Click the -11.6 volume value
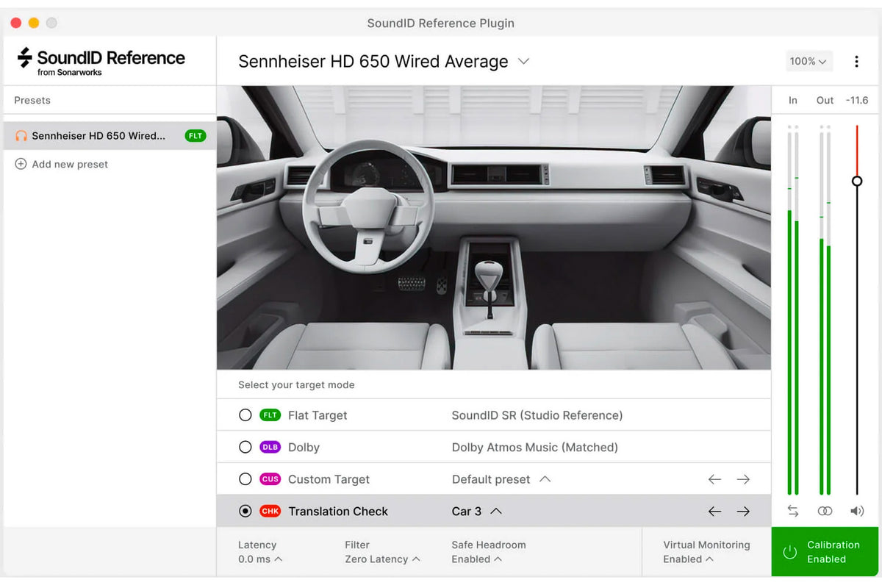882x588 pixels. (857, 100)
